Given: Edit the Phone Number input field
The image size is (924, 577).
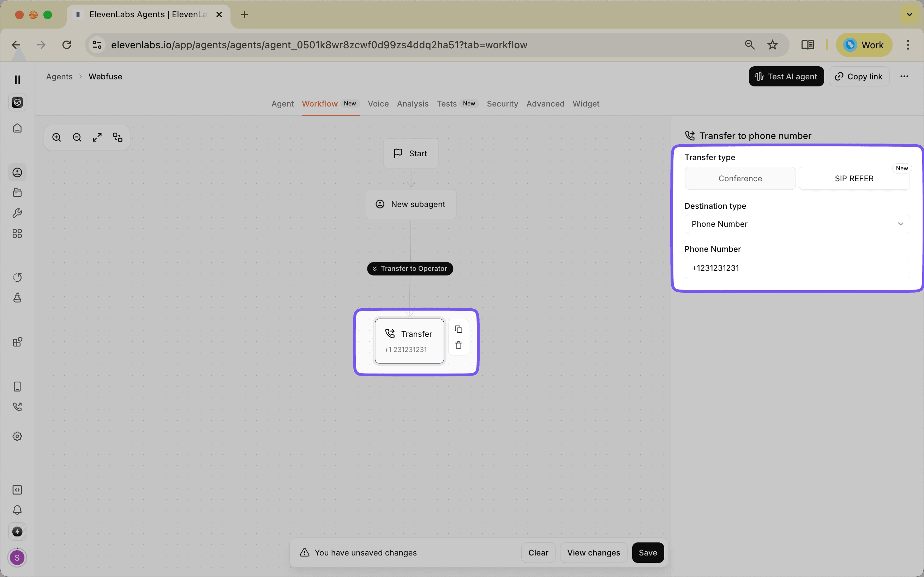Looking at the screenshot, I should point(797,268).
